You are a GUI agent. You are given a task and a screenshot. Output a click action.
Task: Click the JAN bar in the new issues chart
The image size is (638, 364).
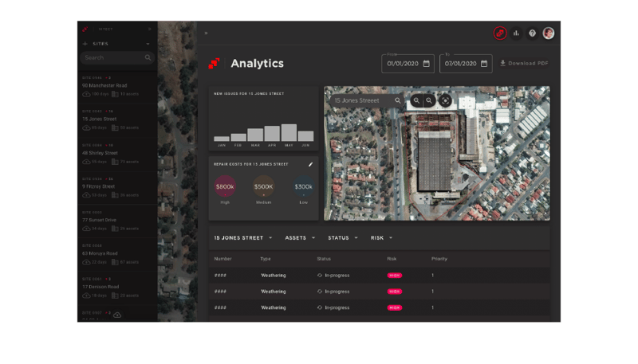pos(222,139)
